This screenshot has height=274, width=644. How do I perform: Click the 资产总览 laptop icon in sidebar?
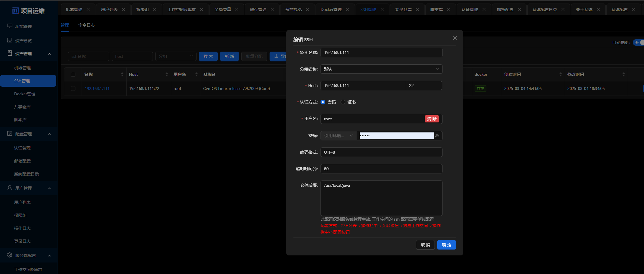(10, 40)
